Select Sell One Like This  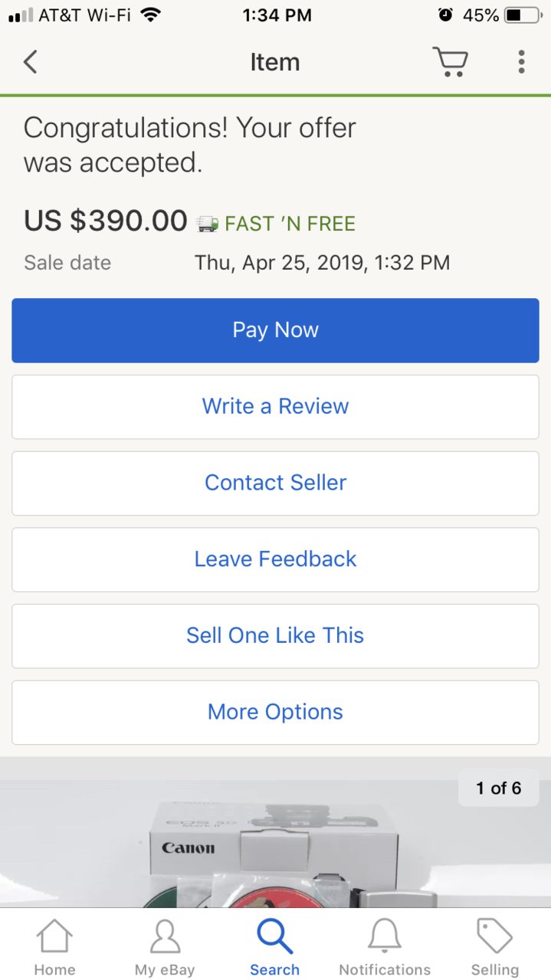coord(275,636)
